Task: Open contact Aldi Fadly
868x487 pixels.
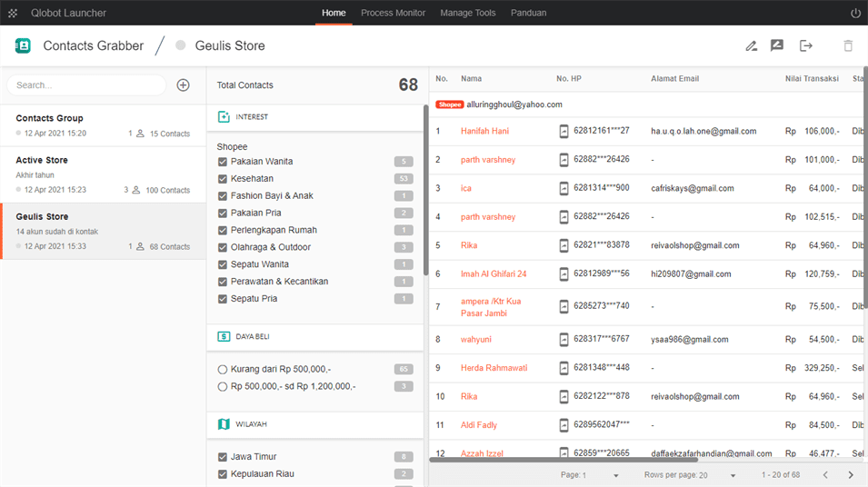Action: pos(479,425)
